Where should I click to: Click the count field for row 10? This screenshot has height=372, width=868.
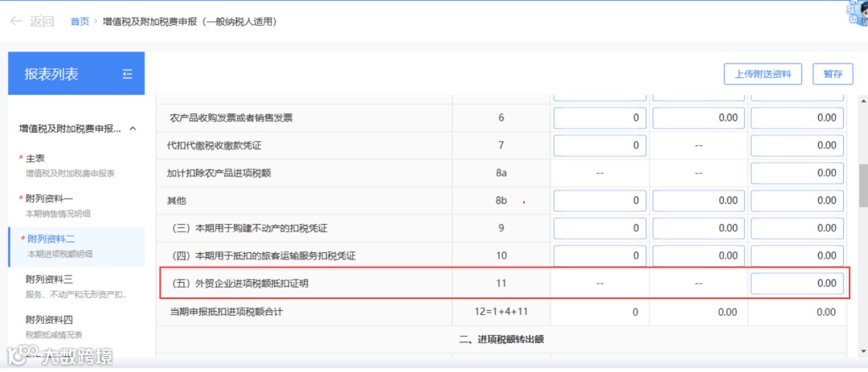(x=600, y=255)
